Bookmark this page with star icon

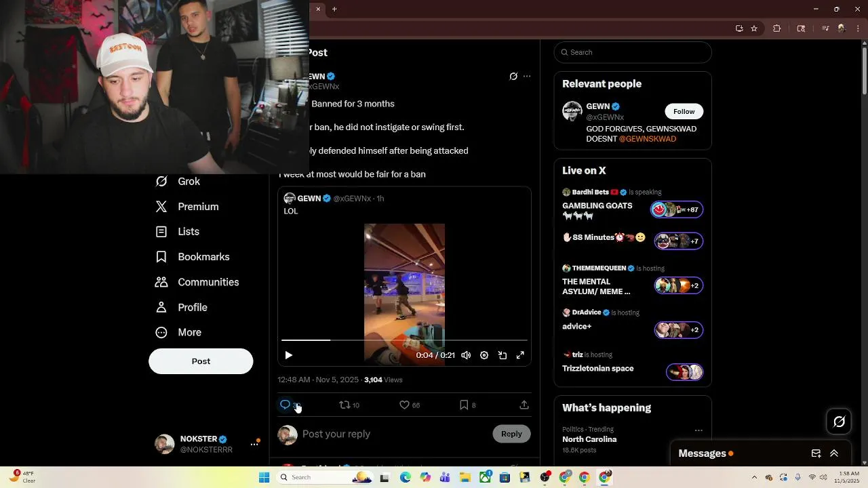(754, 28)
